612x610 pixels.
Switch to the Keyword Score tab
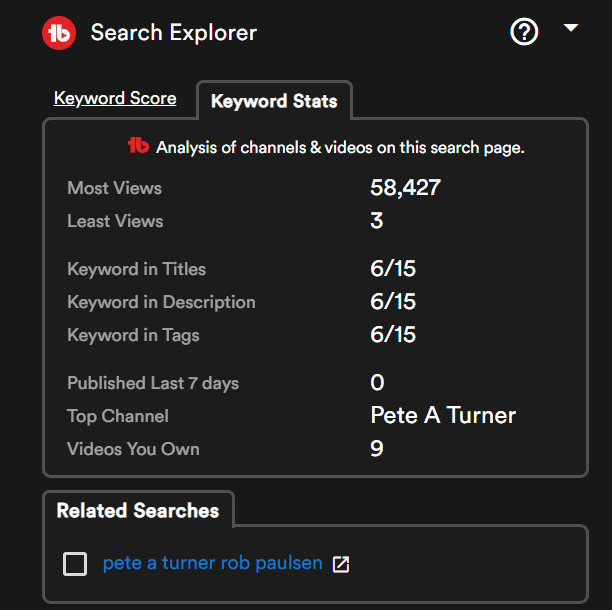115,98
